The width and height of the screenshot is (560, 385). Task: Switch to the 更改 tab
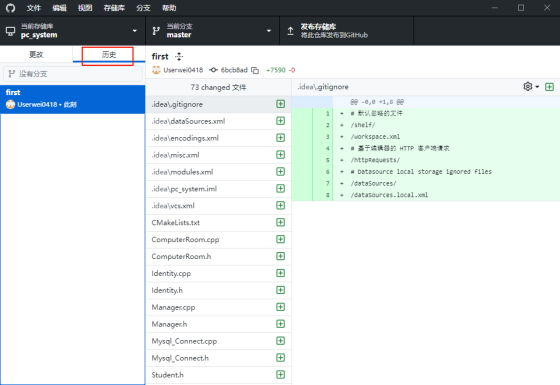tap(36, 55)
